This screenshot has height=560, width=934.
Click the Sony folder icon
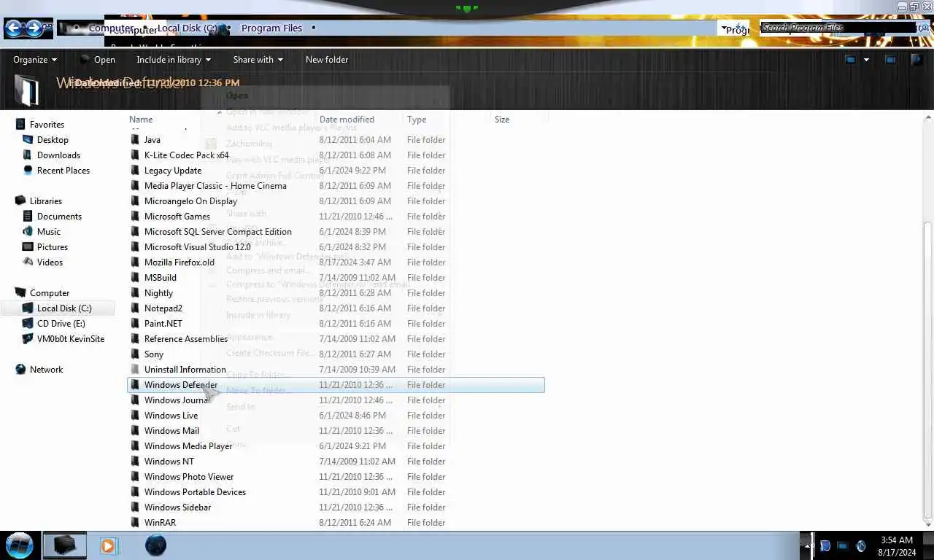coord(135,354)
